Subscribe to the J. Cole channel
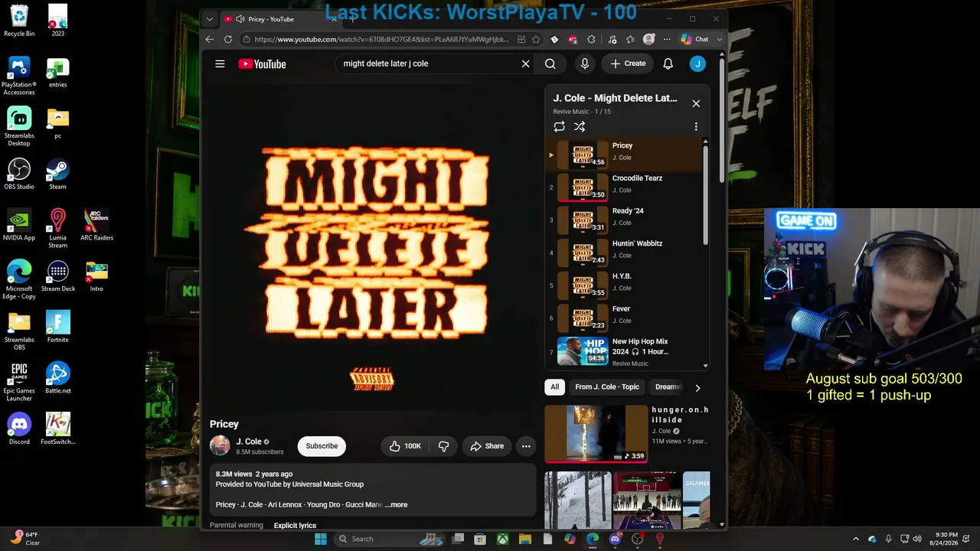 322,446
